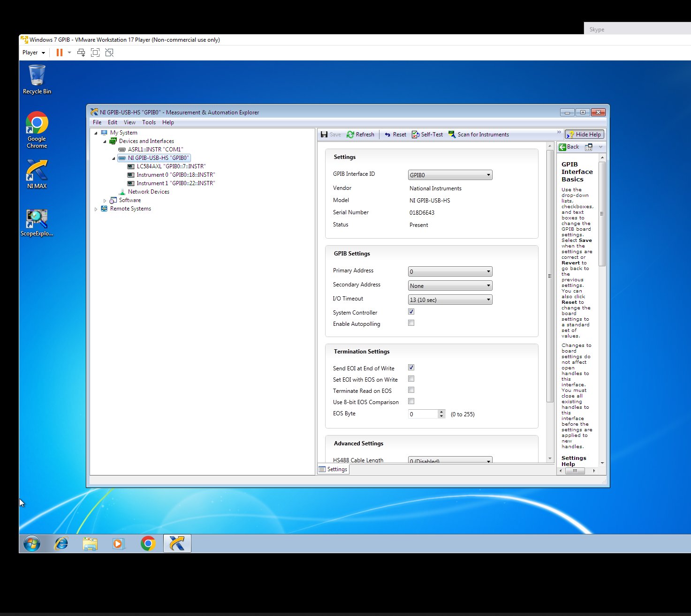The width and height of the screenshot is (691, 616).
Task: Select Instrument 0 GPIB0::18::INSTR
Action: pos(171,175)
